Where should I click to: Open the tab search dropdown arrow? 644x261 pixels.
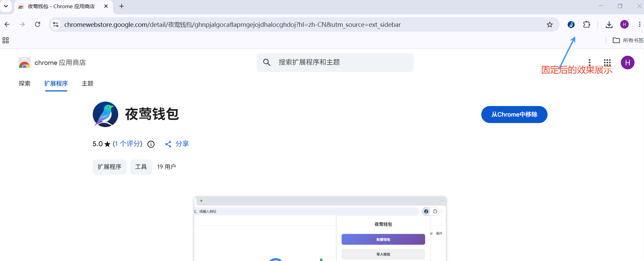pos(6,6)
